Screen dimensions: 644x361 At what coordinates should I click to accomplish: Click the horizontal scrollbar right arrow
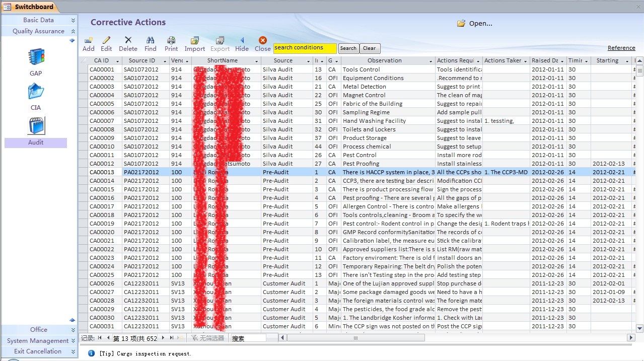(630, 338)
